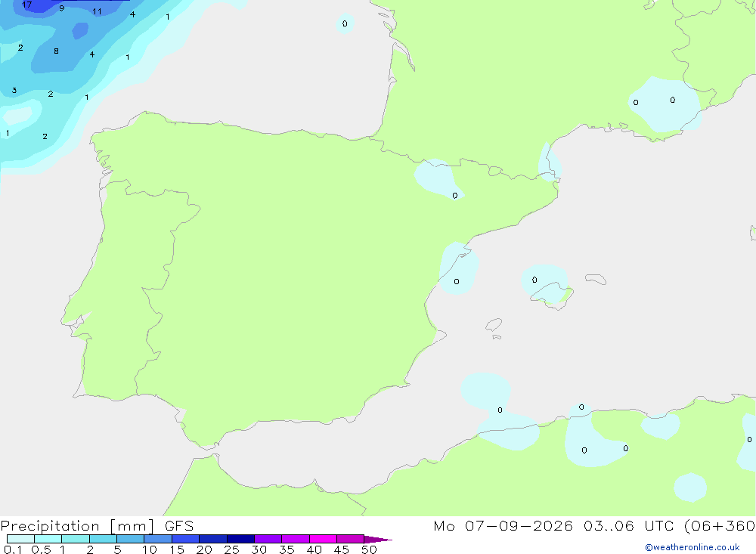Click the 20–25 mm legend color box
Viewport: 756px width, 554px height.
pyautogui.click(x=213, y=539)
